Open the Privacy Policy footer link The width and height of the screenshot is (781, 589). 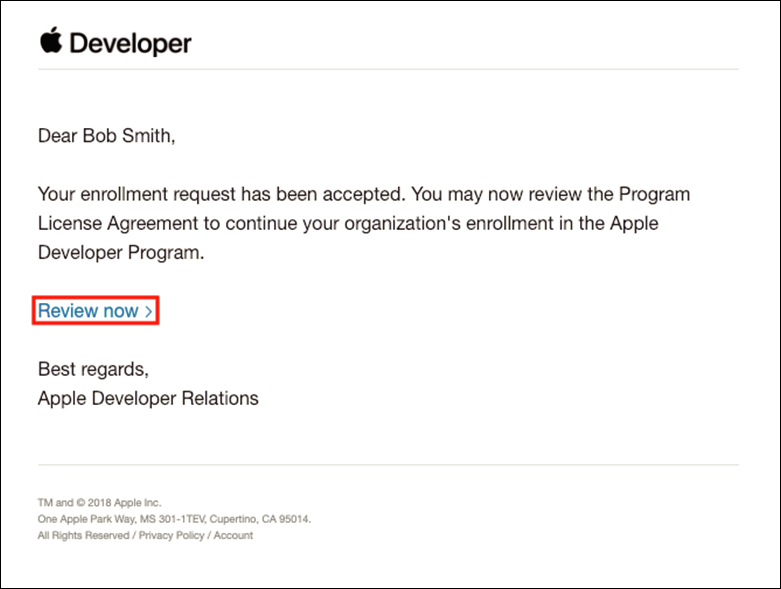tap(171, 536)
